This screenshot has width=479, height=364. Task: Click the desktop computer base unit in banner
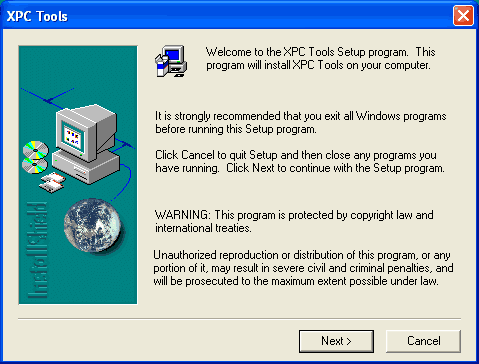pos(86,168)
